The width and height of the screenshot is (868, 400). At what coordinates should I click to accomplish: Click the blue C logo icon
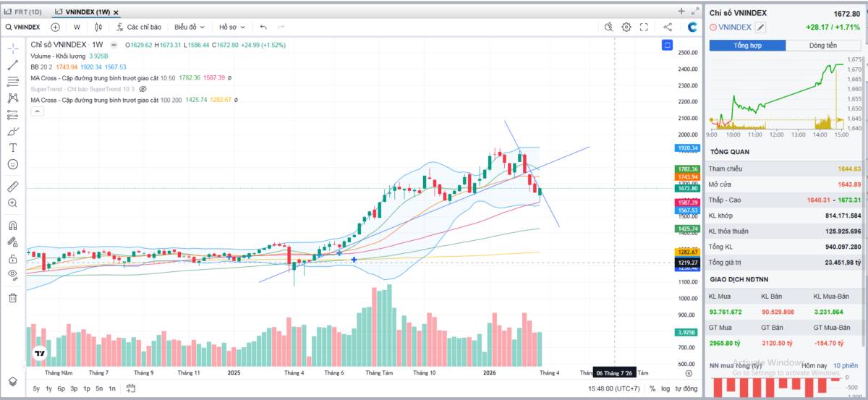[x=692, y=27]
